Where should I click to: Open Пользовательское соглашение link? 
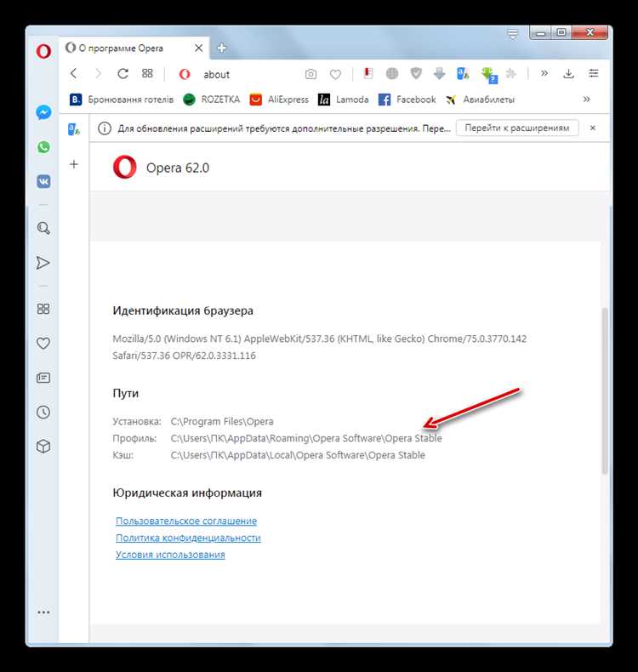tap(186, 521)
